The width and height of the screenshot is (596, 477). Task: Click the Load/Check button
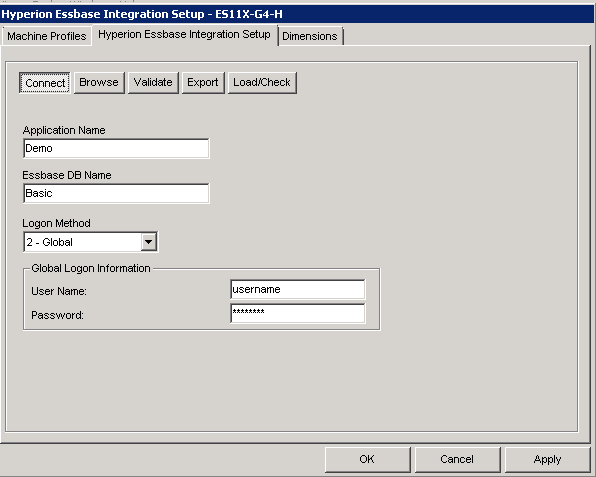[x=262, y=82]
